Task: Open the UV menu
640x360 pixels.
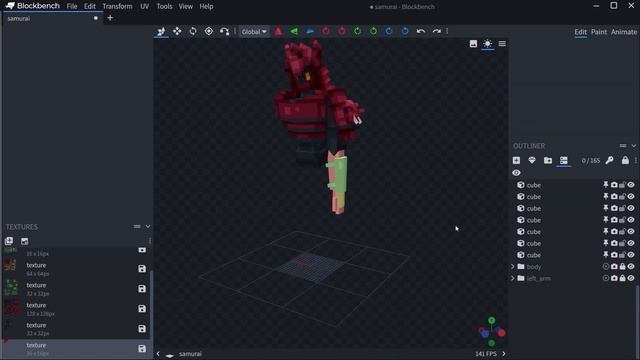Action: click(x=144, y=7)
